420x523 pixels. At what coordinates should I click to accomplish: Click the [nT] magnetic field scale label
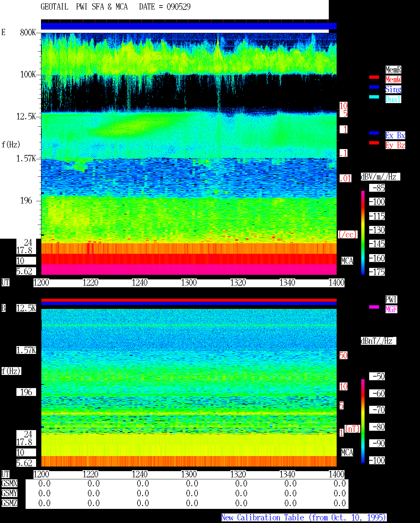[352, 429]
